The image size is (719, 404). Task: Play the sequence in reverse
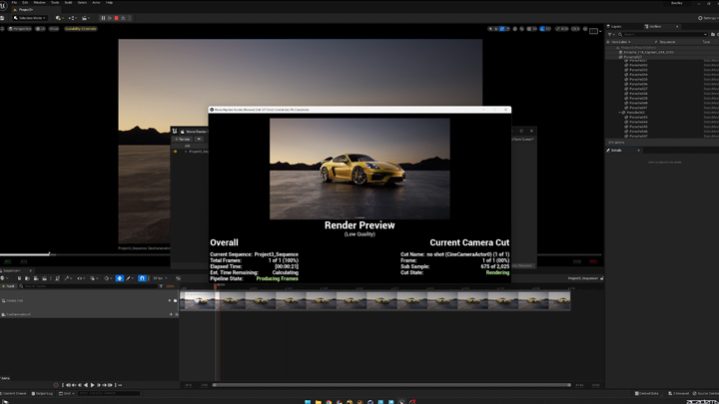tap(86, 385)
